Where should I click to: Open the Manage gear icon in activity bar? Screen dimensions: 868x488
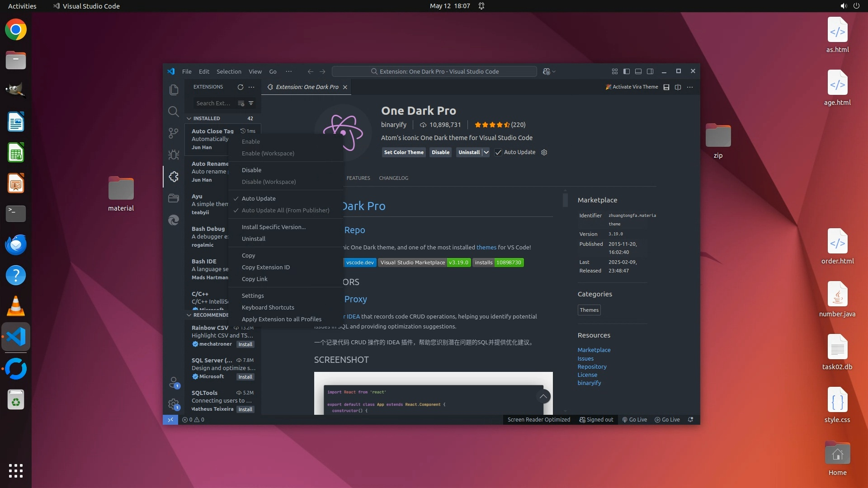pyautogui.click(x=173, y=404)
